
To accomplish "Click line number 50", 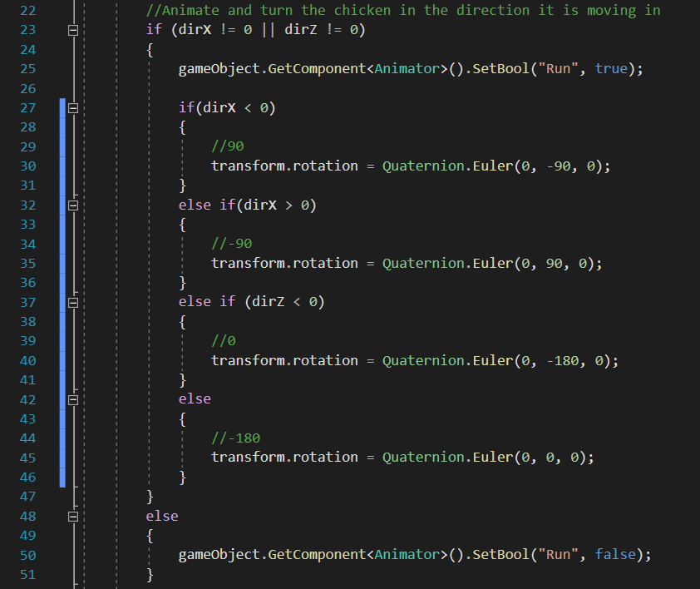I will (x=27, y=555).
